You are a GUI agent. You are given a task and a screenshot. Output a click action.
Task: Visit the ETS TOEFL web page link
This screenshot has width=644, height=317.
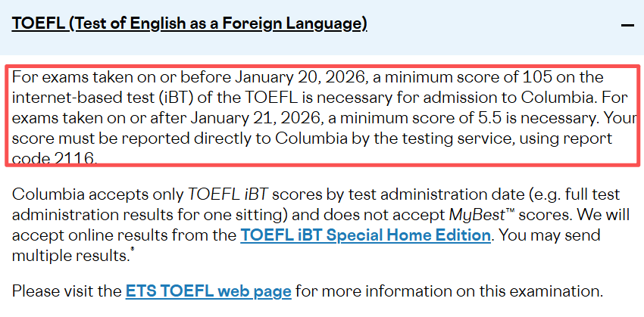point(208,291)
